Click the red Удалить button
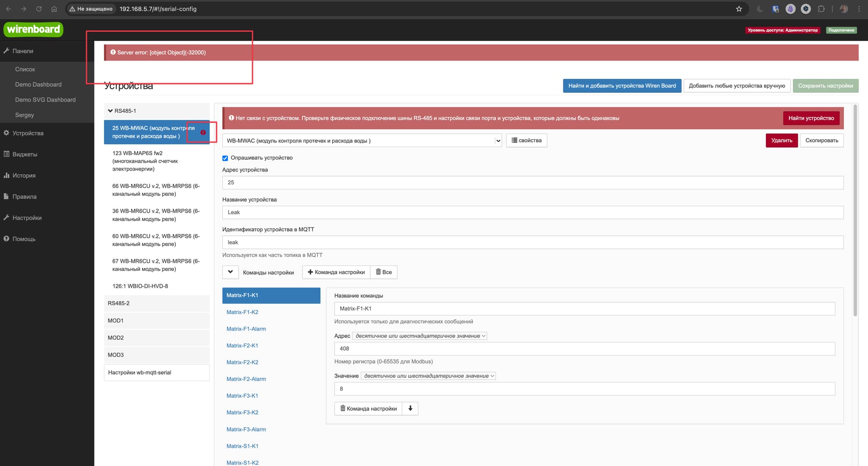Screen dimensions: 868x466 (x=782, y=140)
